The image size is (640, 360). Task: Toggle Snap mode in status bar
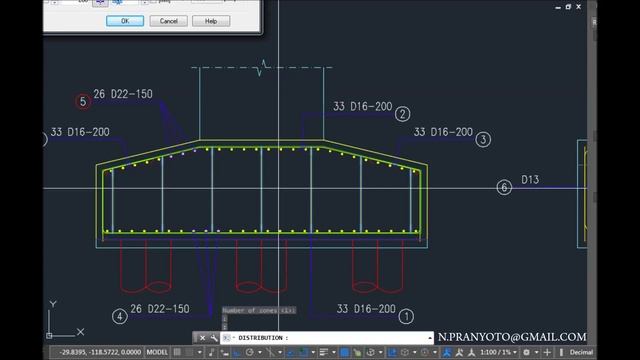(x=189, y=352)
